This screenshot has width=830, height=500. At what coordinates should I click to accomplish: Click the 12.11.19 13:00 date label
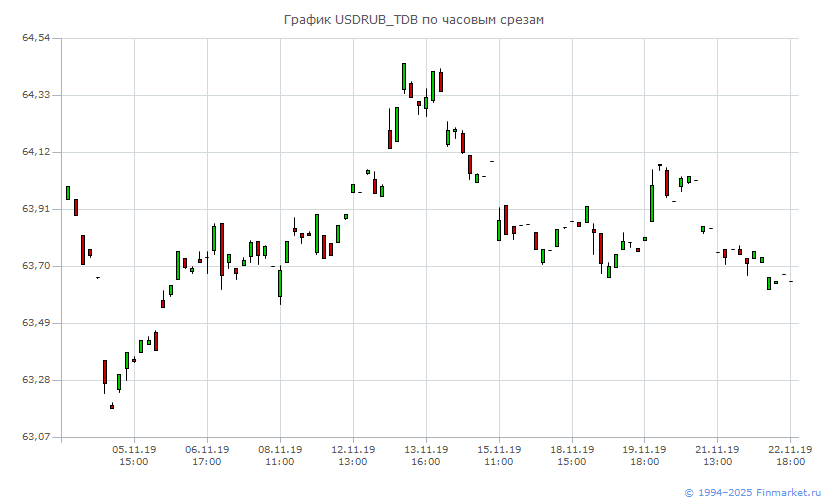point(353,456)
